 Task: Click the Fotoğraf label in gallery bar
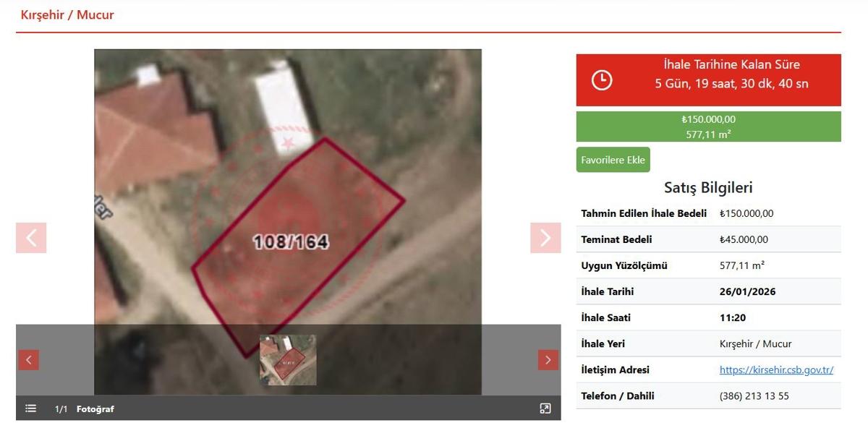[95, 409]
